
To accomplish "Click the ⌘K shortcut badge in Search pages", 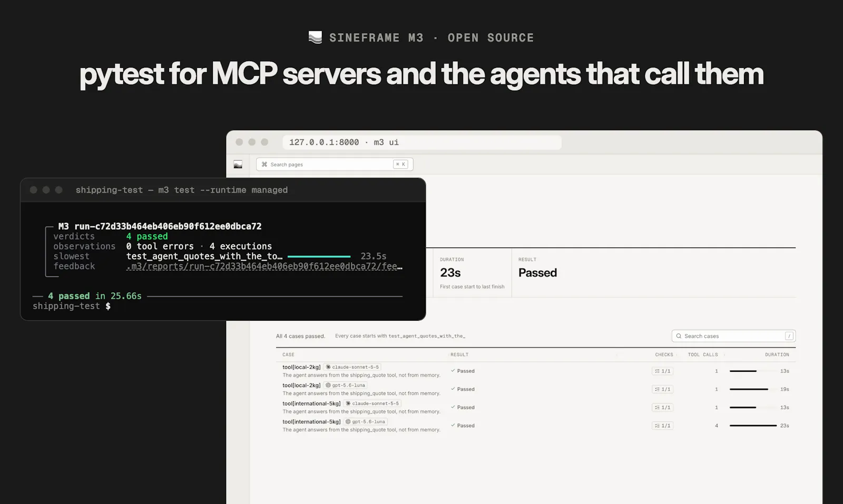I will [400, 164].
